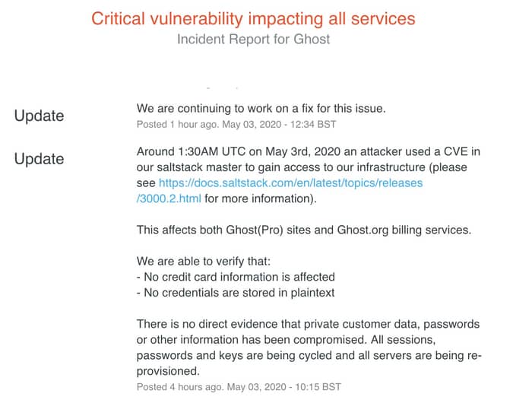532x400 pixels.
Task: Click the 'Posted 4 hours ago' text
Action: click(x=179, y=387)
